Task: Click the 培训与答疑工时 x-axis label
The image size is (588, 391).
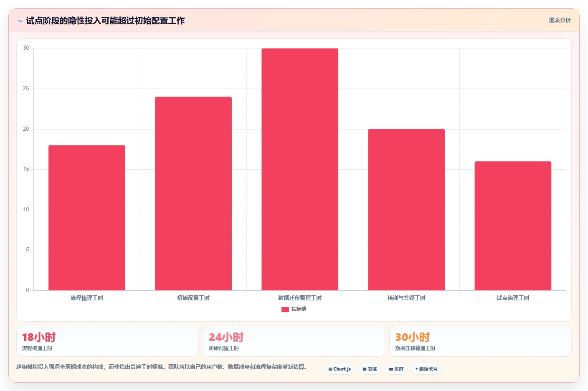Action: (406, 298)
